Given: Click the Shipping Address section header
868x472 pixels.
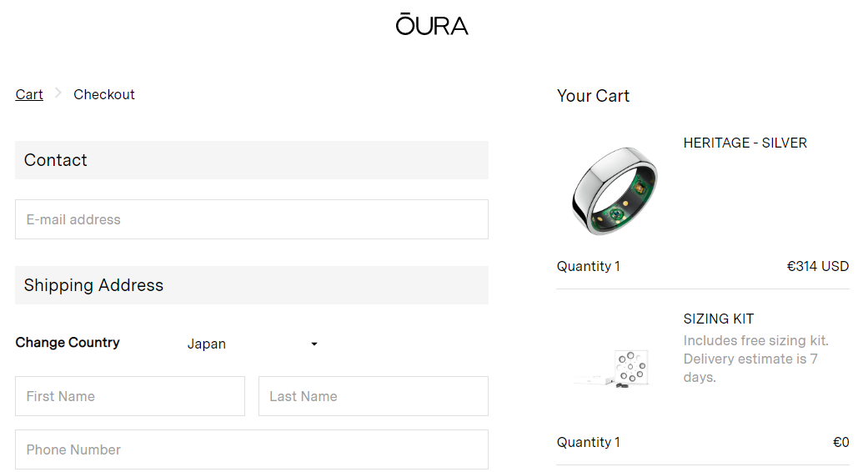Looking at the screenshot, I should [x=93, y=285].
